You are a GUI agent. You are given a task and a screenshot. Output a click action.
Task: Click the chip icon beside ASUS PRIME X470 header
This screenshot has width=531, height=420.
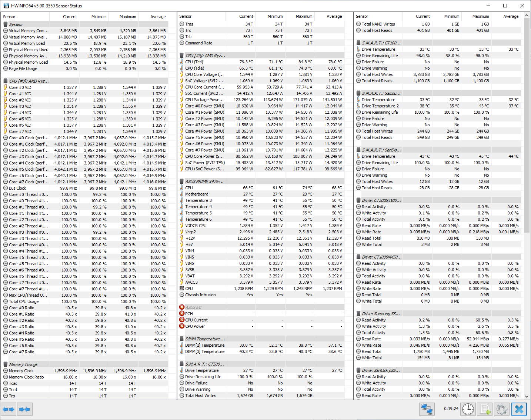(x=182, y=181)
